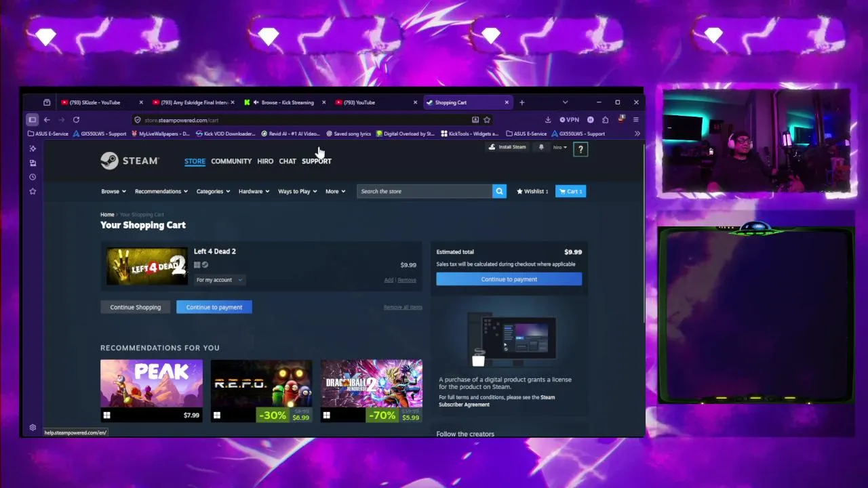Expand the More dropdown
Image resolution: width=868 pixels, height=488 pixels.
click(335, 191)
